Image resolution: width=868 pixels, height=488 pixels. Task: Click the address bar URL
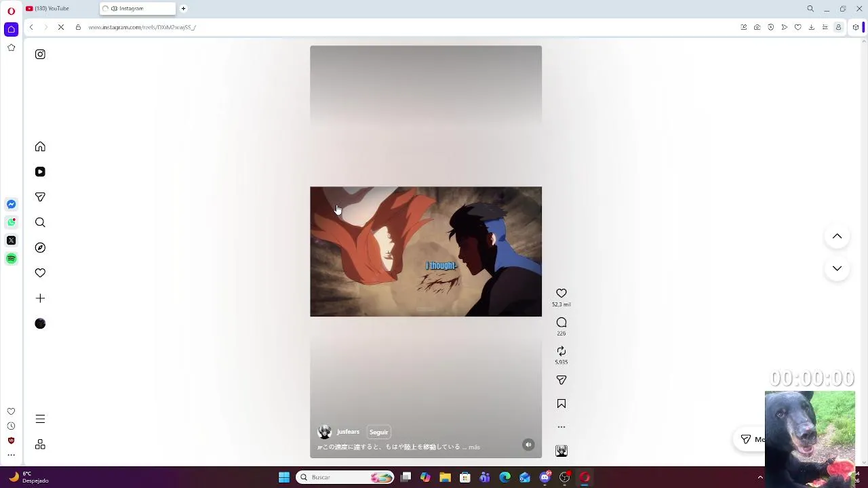[142, 27]
